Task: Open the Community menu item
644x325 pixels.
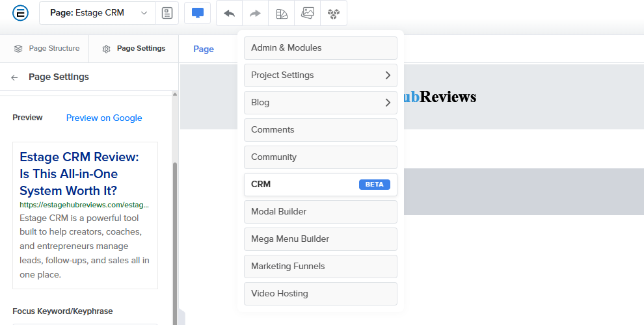Action: tap(321, 157)
